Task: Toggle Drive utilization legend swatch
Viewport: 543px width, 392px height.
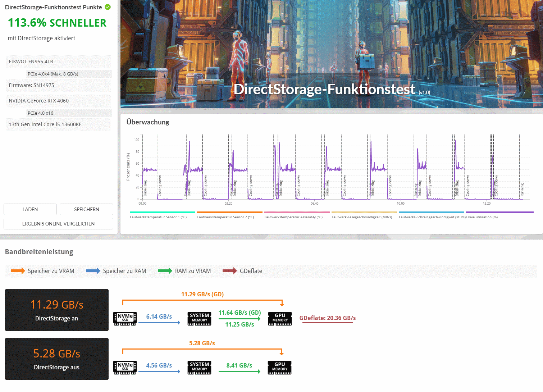Action: (x=500, y=213)
